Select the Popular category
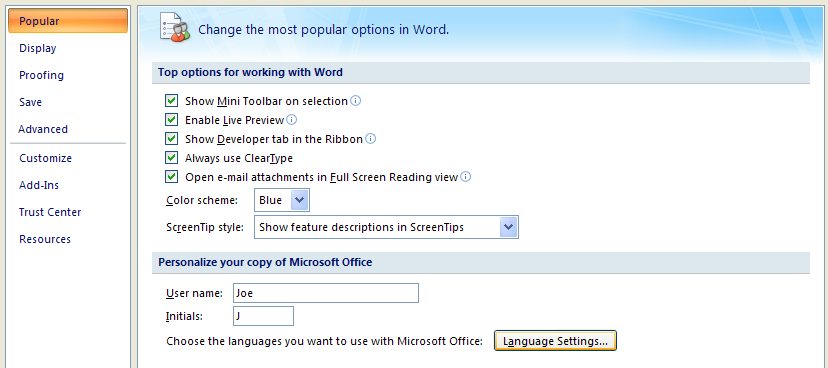Image resolution: width=828 pixels, height=368 pixels. click(68, 21)
